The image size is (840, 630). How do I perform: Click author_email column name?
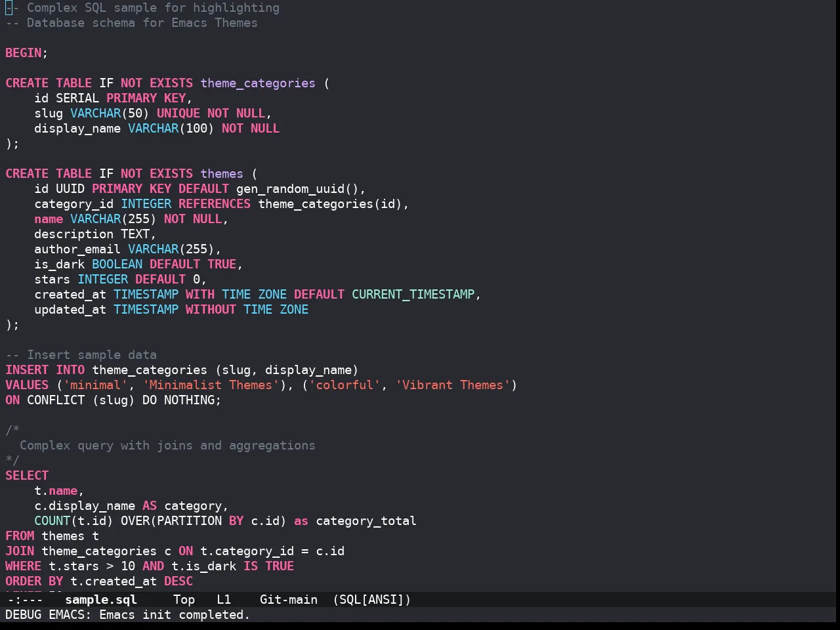[77, 249]
